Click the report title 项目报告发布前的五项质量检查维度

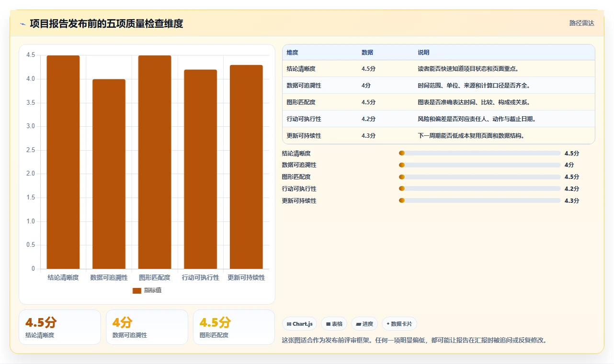pos(106,23)
